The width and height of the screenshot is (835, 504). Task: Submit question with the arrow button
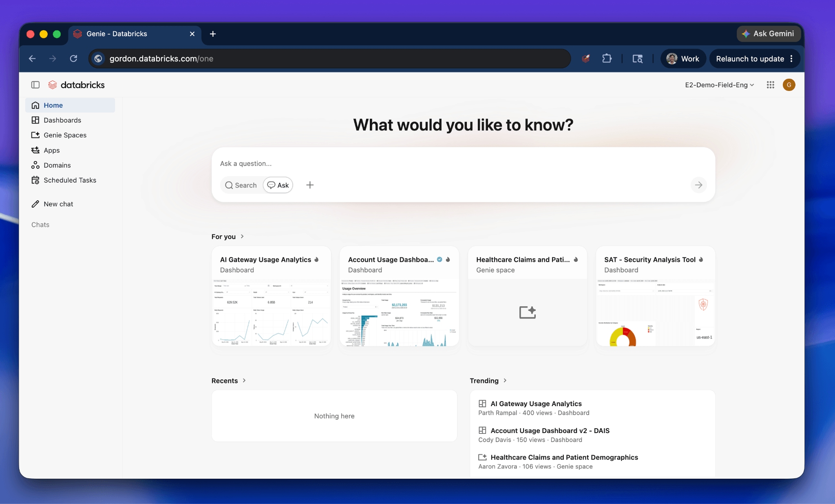698,185
